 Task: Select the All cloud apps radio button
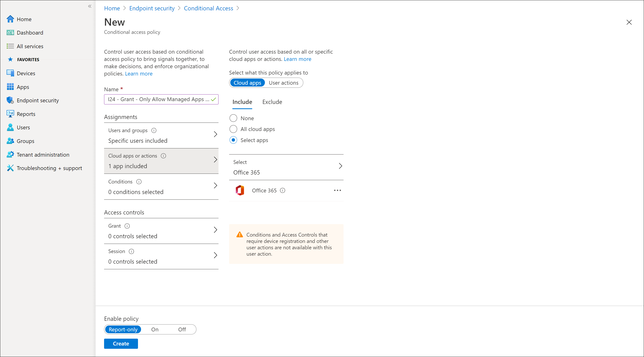point(233,129)
